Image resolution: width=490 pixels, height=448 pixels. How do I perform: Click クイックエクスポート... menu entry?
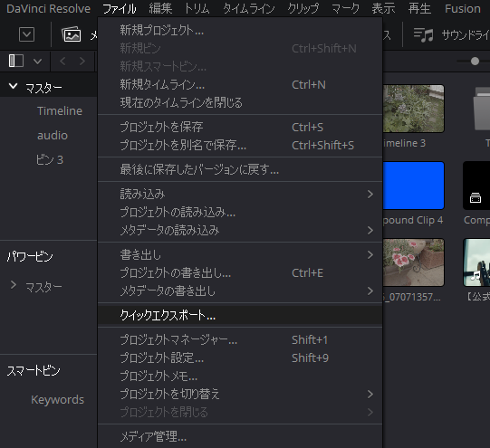[240, 316]
